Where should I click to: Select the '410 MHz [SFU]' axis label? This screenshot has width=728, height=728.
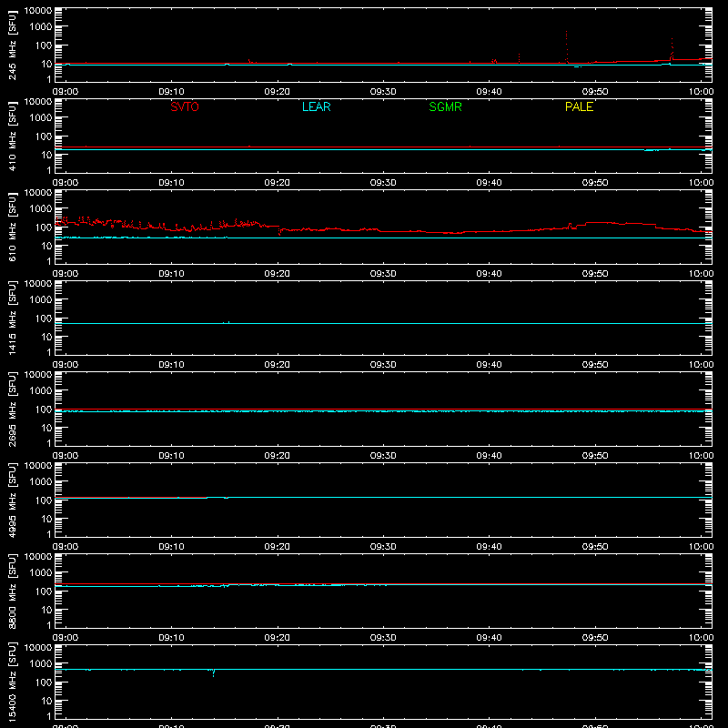click(12, 136)
